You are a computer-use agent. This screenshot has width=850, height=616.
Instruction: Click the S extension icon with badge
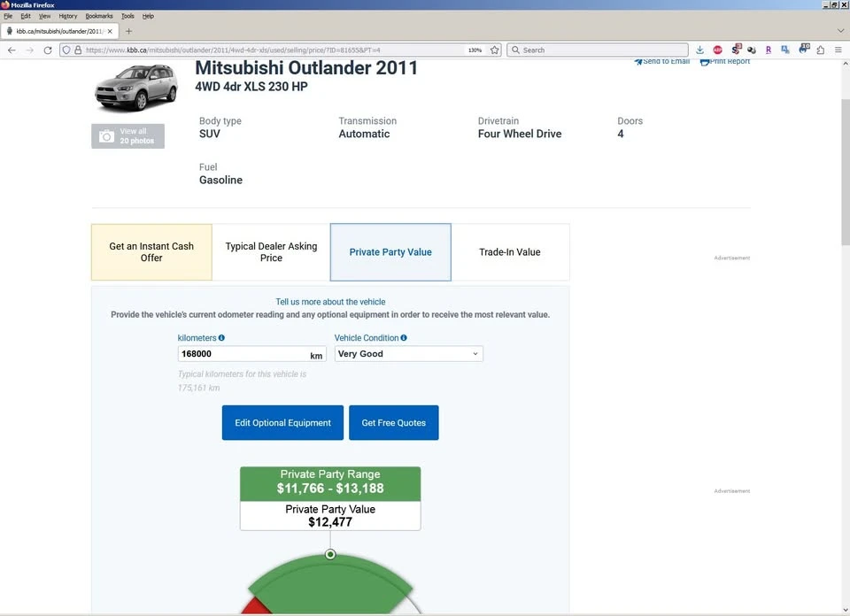(x=736, y=50)
